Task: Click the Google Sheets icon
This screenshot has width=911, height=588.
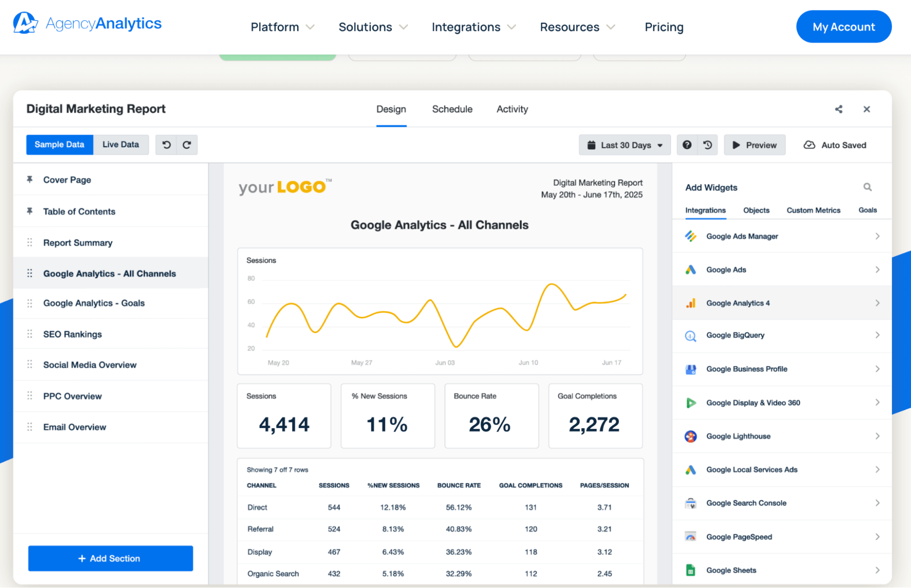Action: [690, 570]
